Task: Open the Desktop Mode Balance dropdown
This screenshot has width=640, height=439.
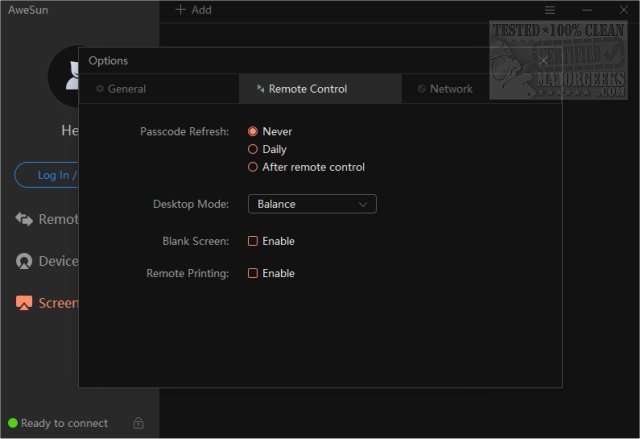Action: pyautogui.click(x=312, y=204)
